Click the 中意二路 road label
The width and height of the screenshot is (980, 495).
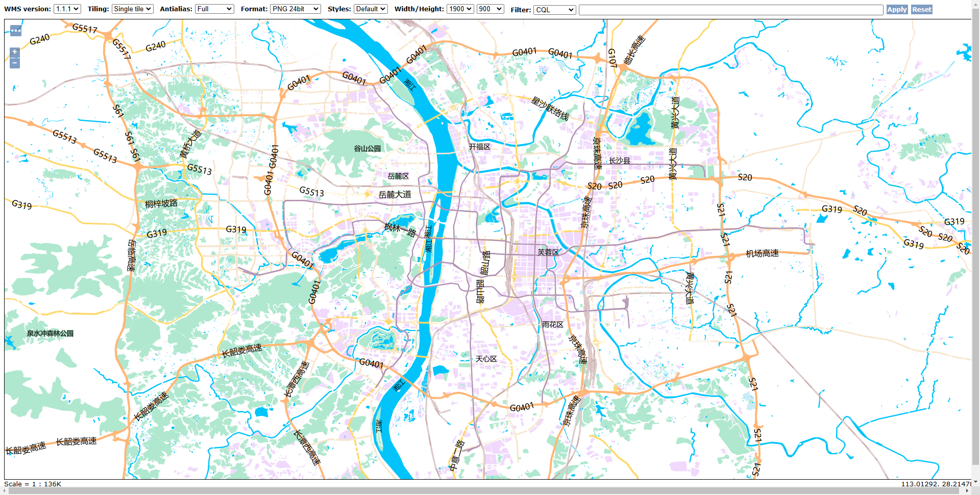click(x=457, y=456)
